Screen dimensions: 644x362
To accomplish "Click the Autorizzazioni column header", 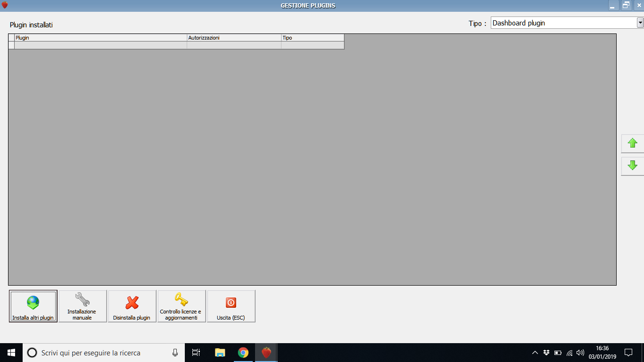I will [x=234, y=38].
